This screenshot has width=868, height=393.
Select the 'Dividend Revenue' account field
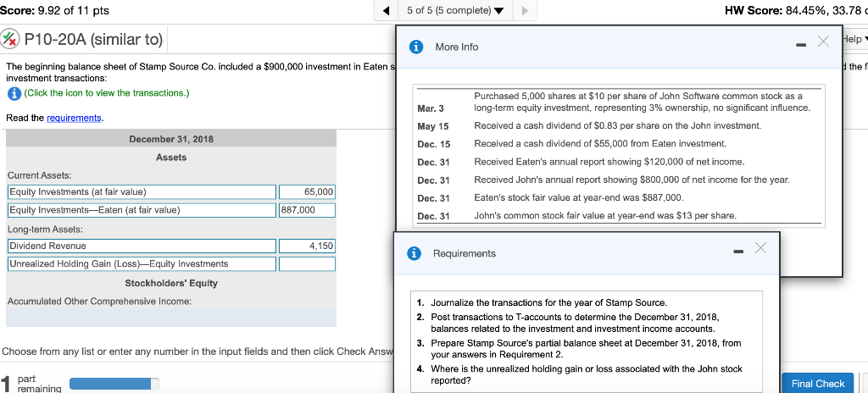coord(142,246)
